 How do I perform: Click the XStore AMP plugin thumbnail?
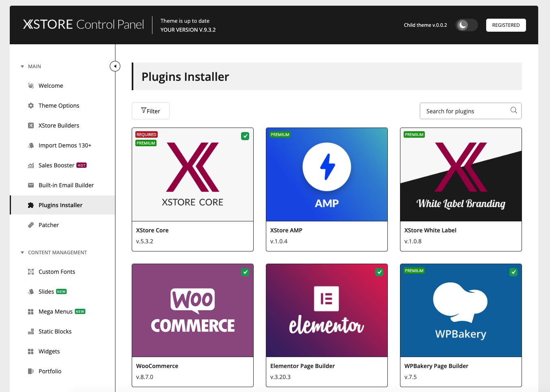pyautogui.click(x=327, y=175)
